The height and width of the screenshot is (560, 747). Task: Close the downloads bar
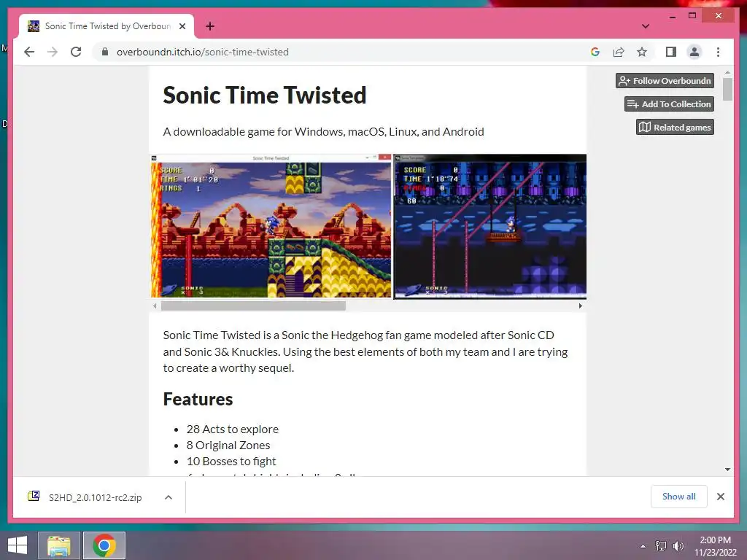720,497
